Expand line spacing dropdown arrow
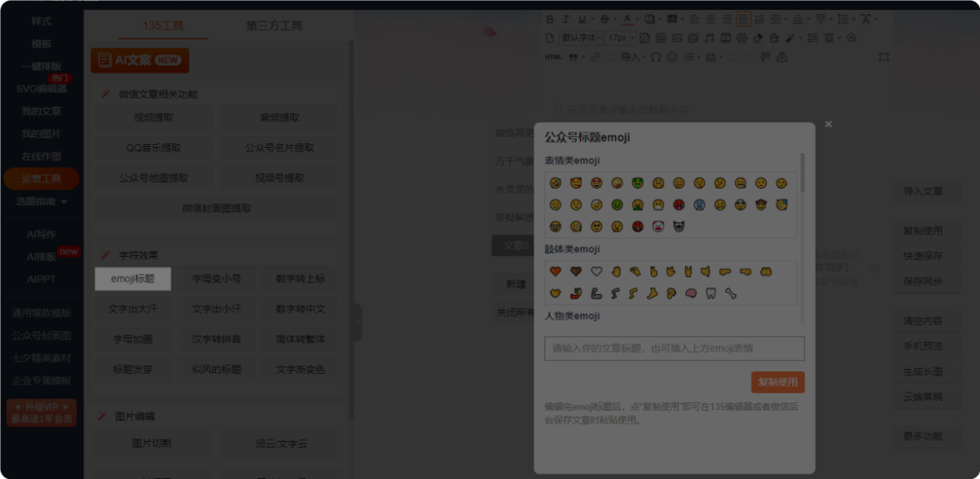 [854, 19]
